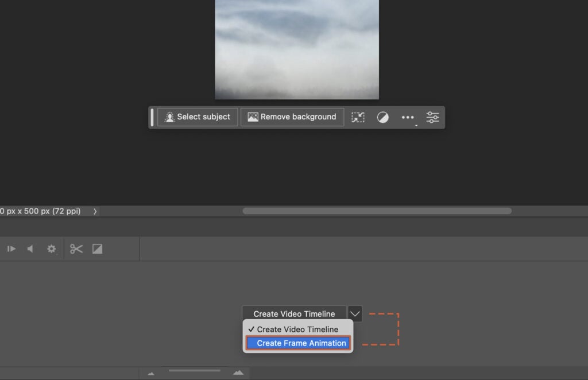The image size is (588, 380).
Task: Expand the document status bar chevron
Action: click(95, 211)
